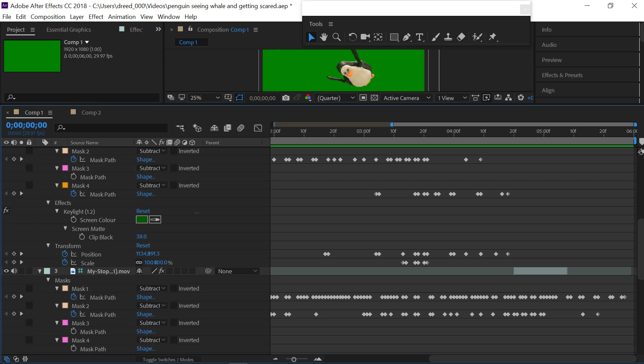Screen dimensions: 644x364
Task: Click the Motion Blur enable icon
Action: tap(240, 128)
